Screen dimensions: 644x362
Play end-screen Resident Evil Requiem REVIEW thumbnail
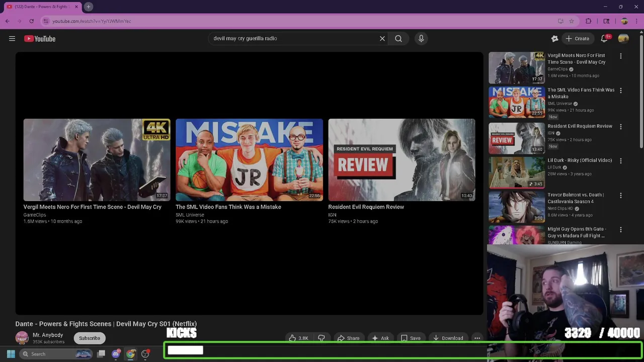(401, 160)
